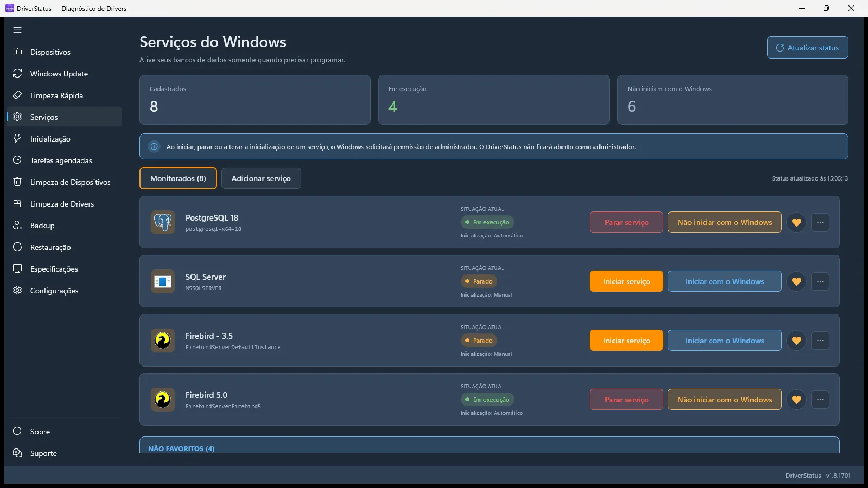868x488 pixels.
Task: Toggle favorite heart for Firebird - 3.5
Action: (x=796, y=341)
